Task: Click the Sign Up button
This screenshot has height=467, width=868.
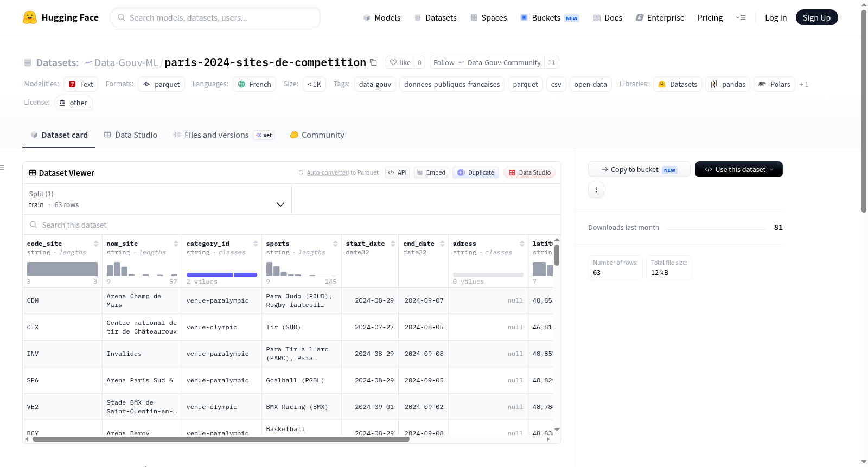Action: 816,17
